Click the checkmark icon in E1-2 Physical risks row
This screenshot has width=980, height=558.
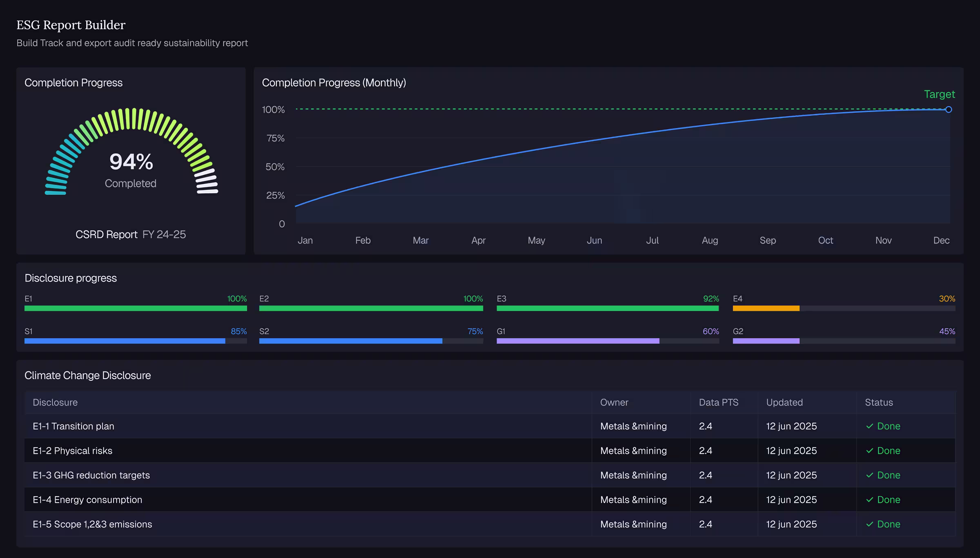pos(870,451)
